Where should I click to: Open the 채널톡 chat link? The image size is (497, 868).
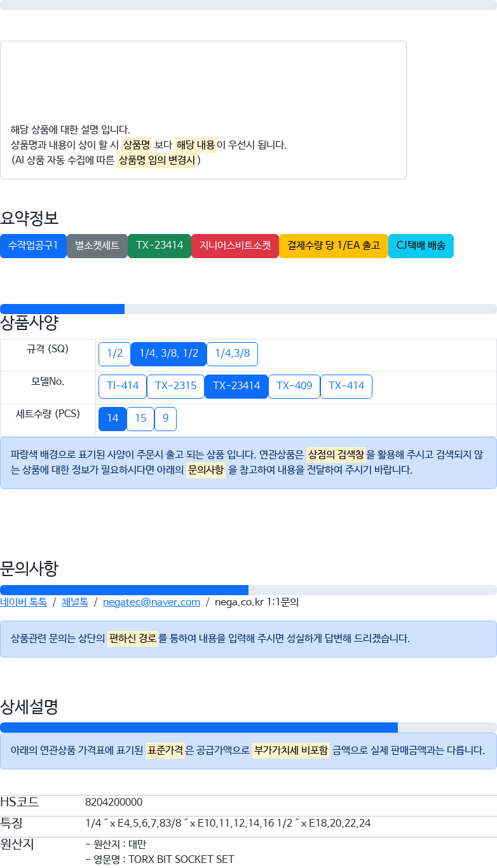[x=75, y=602]
